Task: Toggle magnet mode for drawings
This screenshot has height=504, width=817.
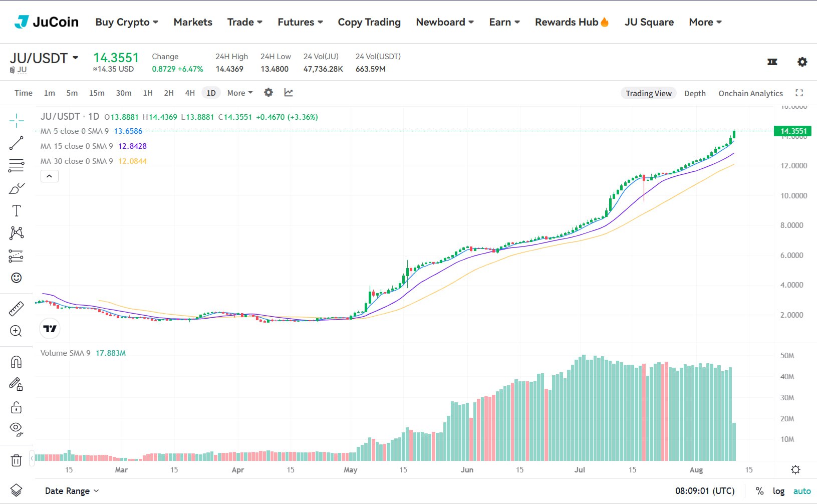Action: click(17, 362)
